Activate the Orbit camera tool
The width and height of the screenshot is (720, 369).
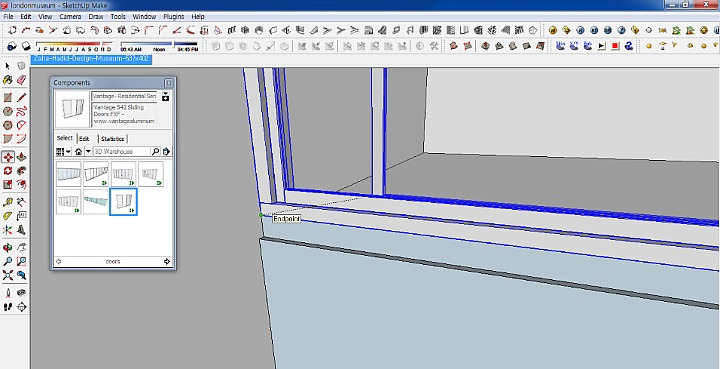point(8,248)
